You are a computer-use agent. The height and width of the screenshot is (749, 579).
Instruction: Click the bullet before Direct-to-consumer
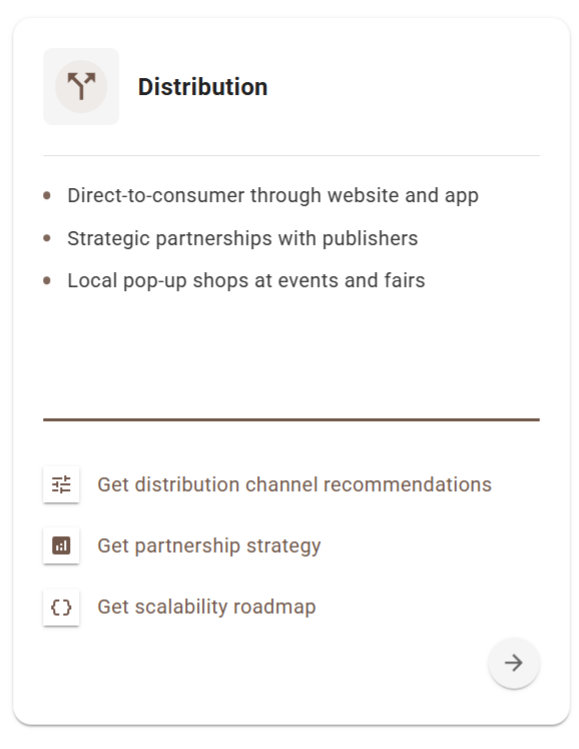click(47, 195)
